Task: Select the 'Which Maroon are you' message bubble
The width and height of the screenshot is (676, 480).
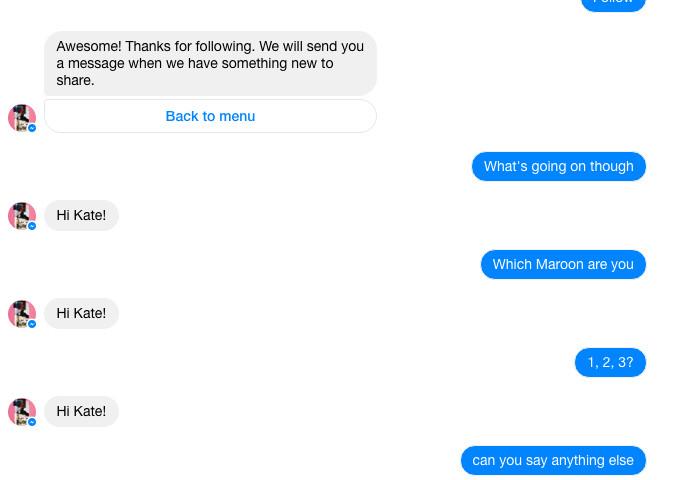Action: click(562, 264)
